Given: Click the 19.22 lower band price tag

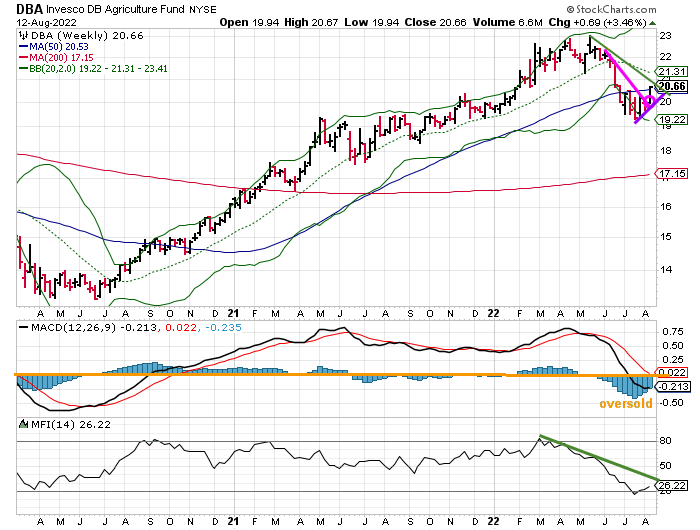Looking at the screenshot, I should (672, 120).
